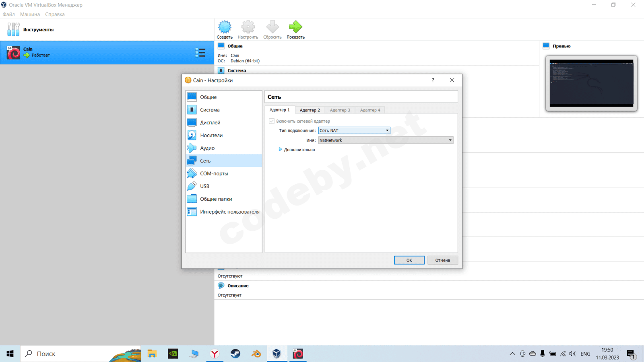Open Носители category in settings sidebar
This screenshot has height=362, width=644.
224,135
